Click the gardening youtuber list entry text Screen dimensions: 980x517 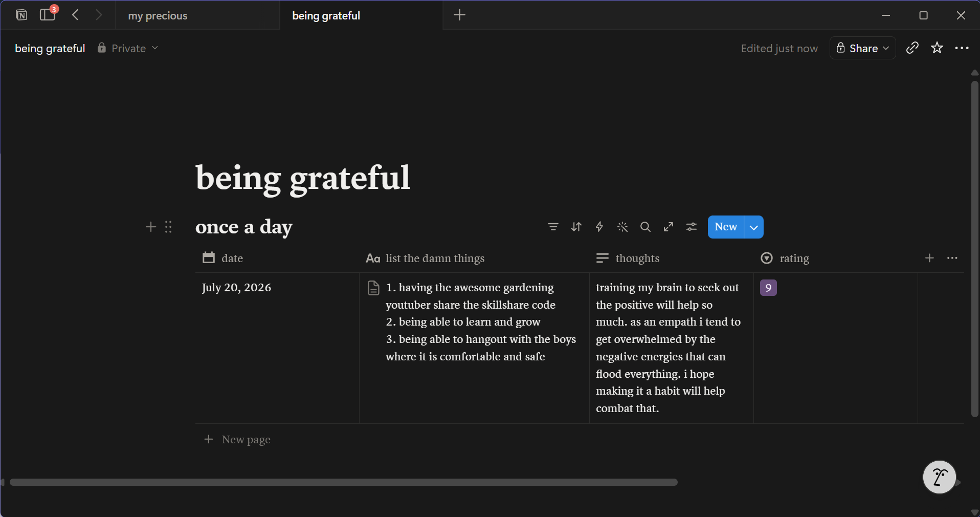coord(471,296)
